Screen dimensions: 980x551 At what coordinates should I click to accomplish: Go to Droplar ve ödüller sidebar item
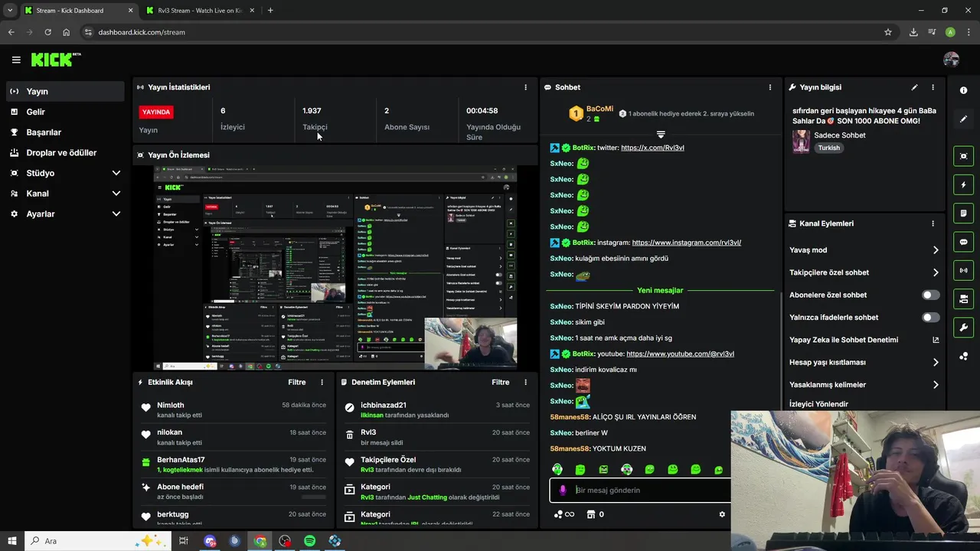coord(65,152)
